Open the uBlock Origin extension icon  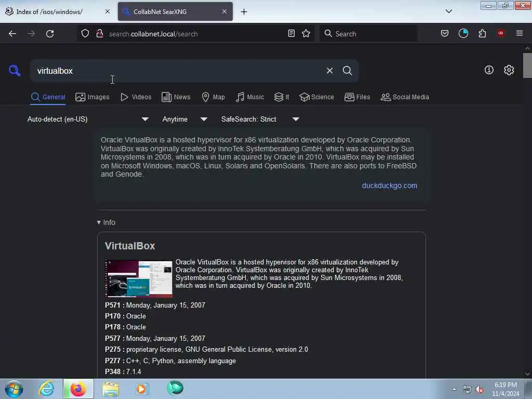[501, 33]
